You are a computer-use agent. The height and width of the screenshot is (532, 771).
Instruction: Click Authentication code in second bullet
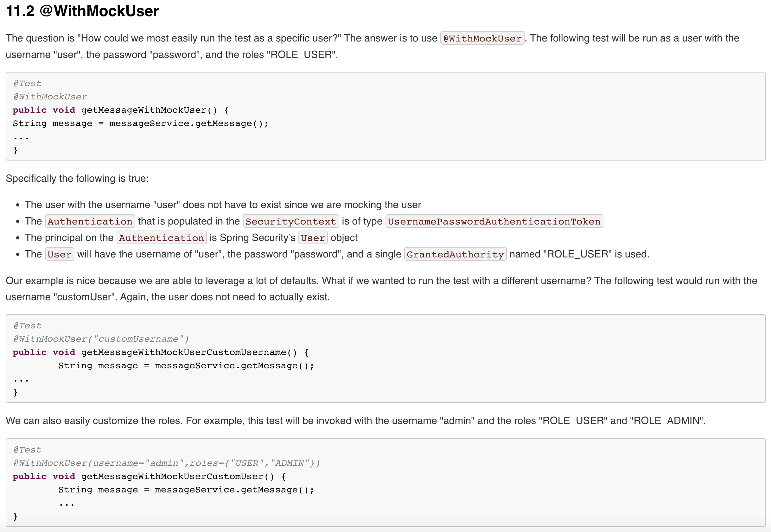click(90, 221)
